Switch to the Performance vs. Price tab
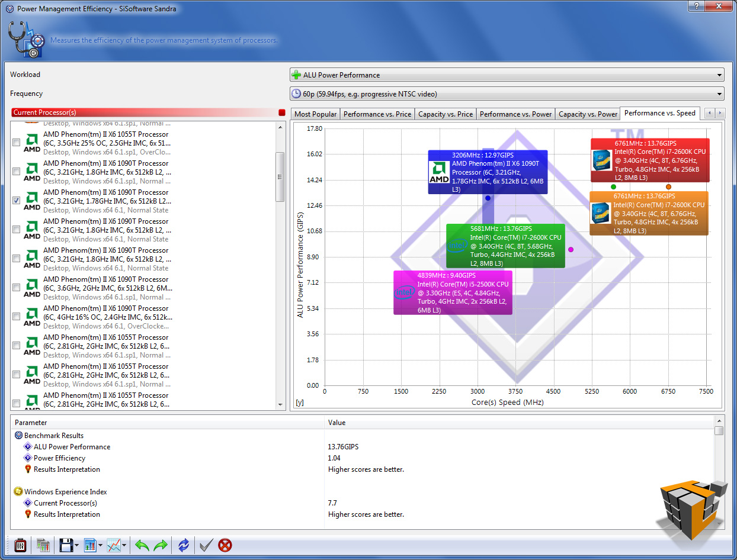The height and width of the screenshot is (560, 737). [377, 114]
